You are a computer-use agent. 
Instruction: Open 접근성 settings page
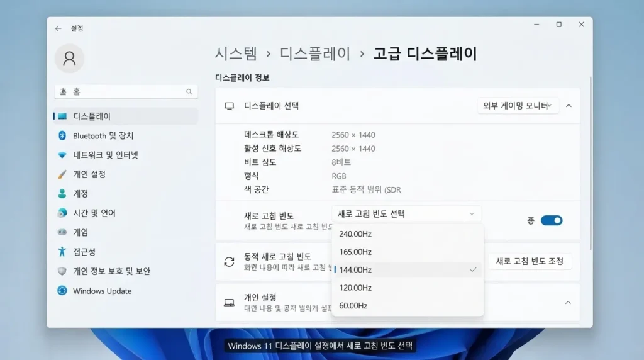126,252
